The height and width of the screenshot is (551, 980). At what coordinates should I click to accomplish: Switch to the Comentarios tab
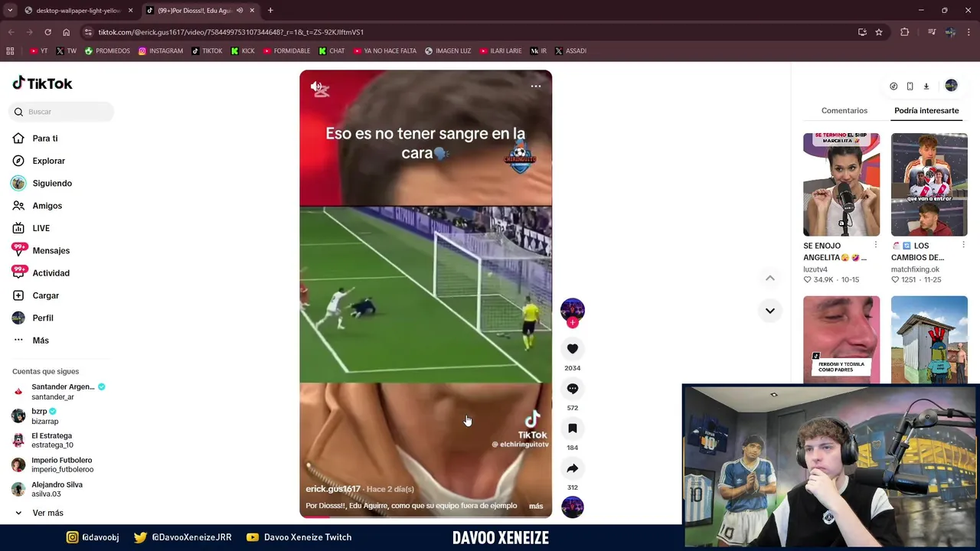click(x=844, y=111)
